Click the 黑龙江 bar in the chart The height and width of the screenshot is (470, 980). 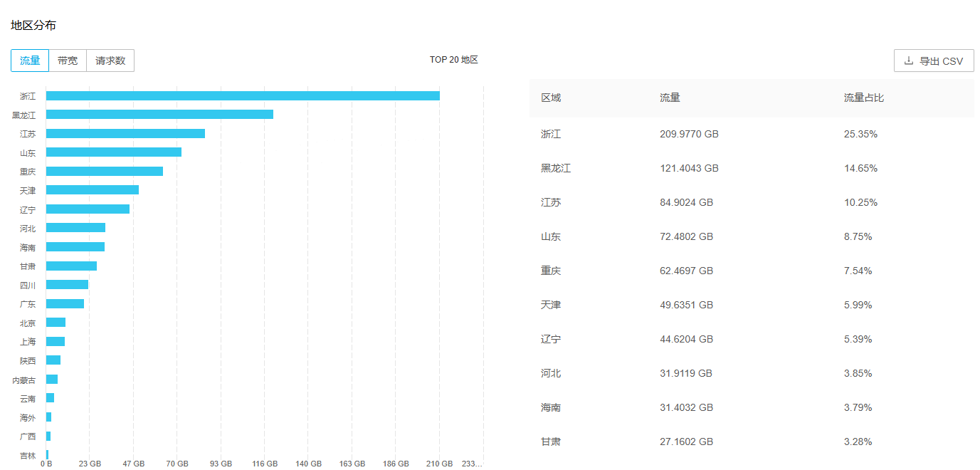click(159, 115)
